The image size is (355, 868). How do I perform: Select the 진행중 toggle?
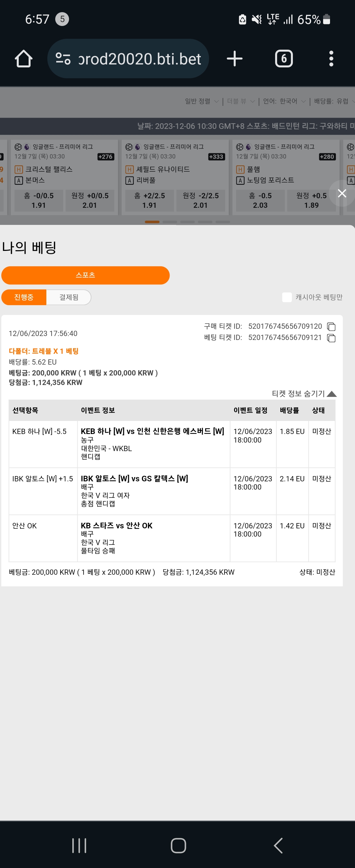tap(24, 297)
